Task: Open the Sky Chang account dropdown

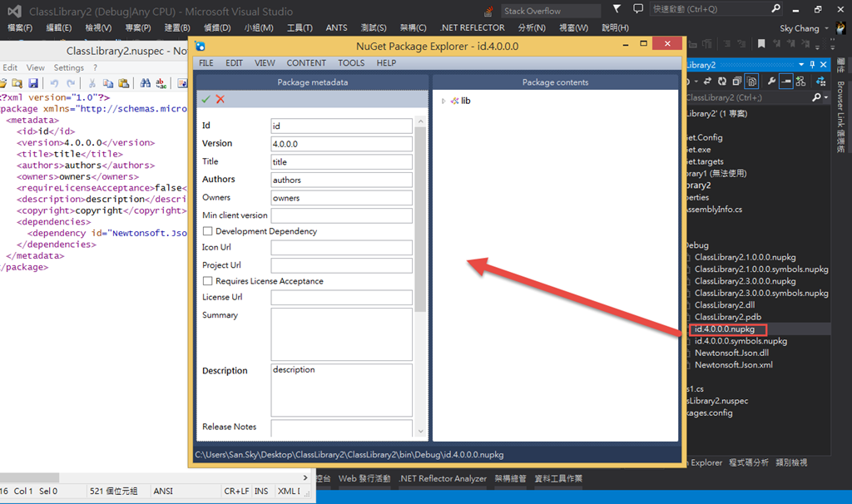Action: pyautogui.click(x=826, y=28)
